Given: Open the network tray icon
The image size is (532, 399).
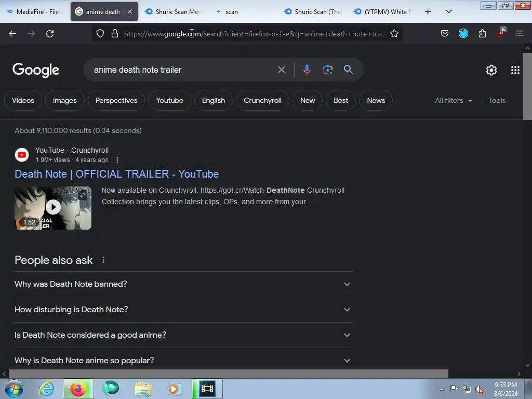Looking at the screenshot, I should 467,389.
